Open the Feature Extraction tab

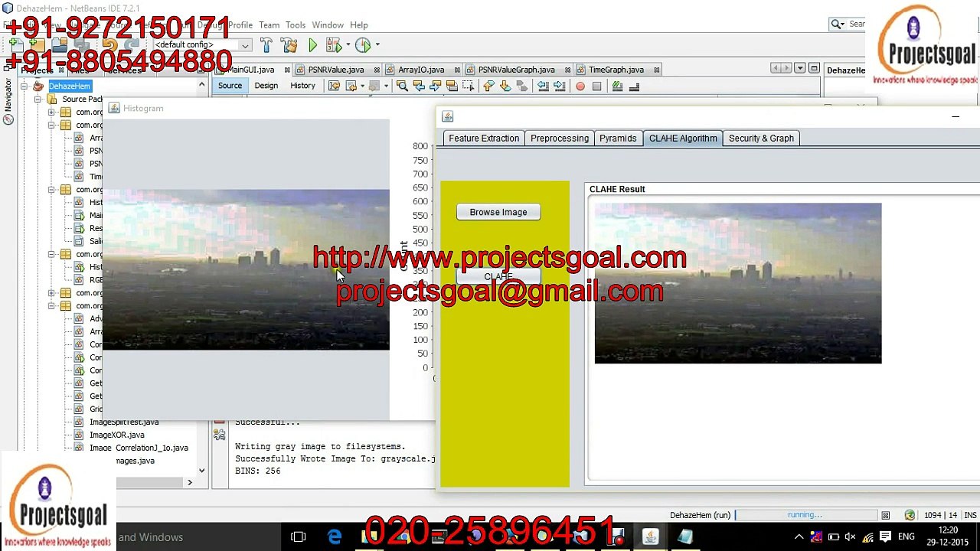484,139
